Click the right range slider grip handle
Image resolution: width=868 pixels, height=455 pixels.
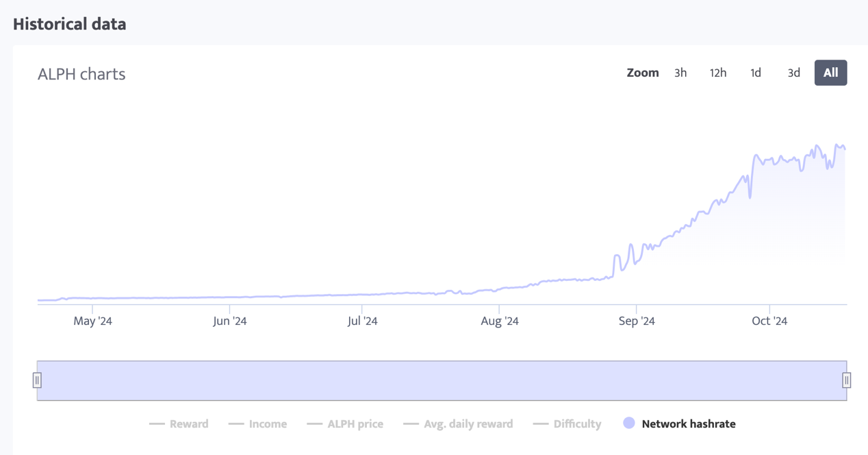[847, 379]
